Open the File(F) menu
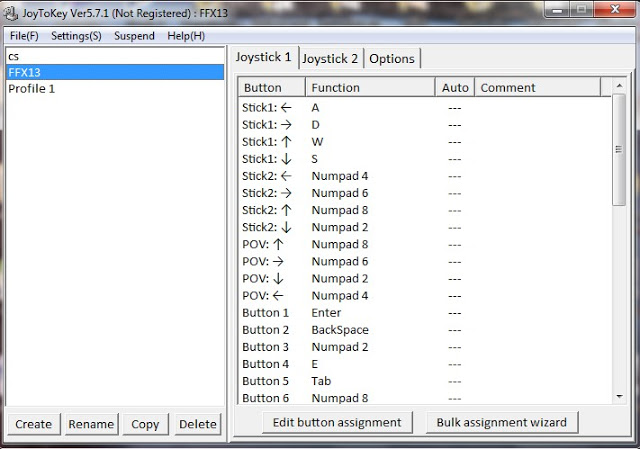Screen dimensions: 640x449 click(24, 36)
